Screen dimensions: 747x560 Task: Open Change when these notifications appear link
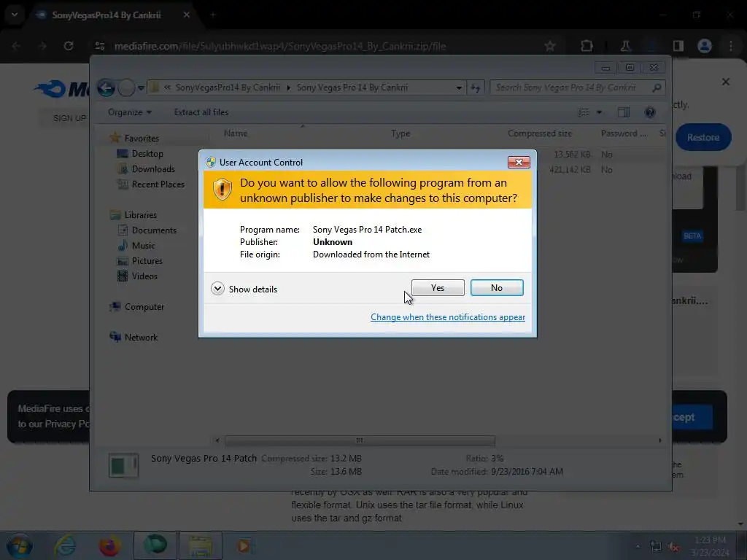coord(448,317)
